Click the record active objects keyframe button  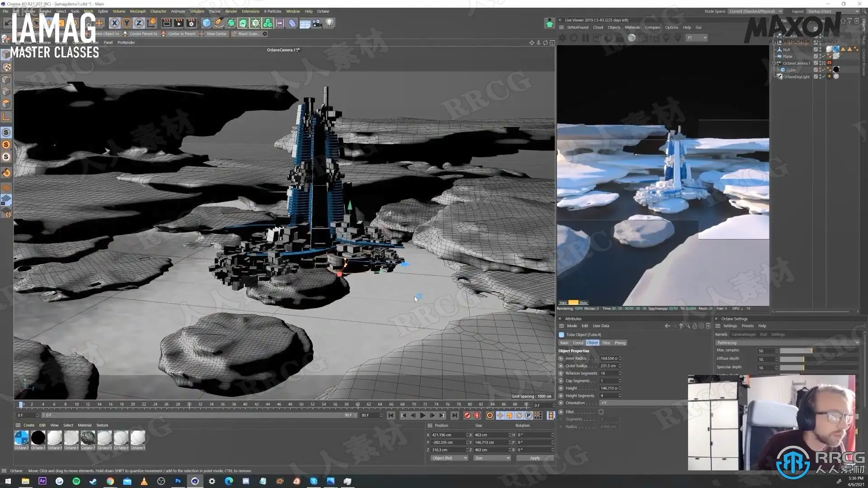467,415
